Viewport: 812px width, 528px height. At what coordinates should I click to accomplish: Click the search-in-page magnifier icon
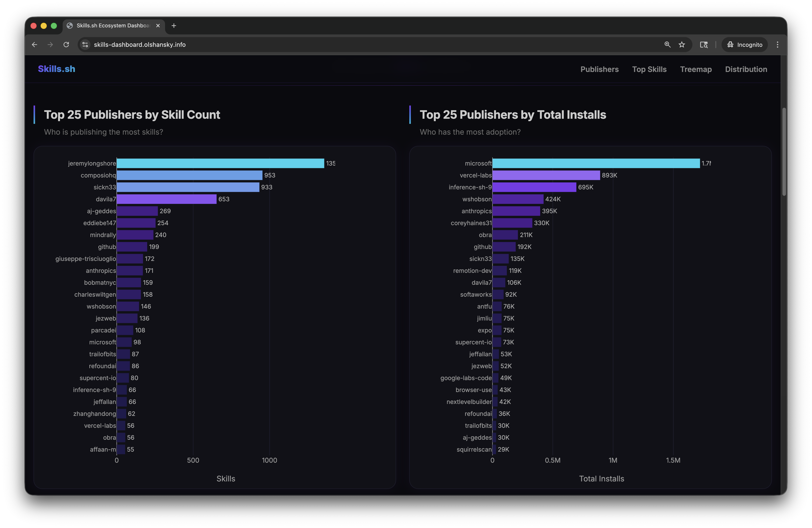667,44
